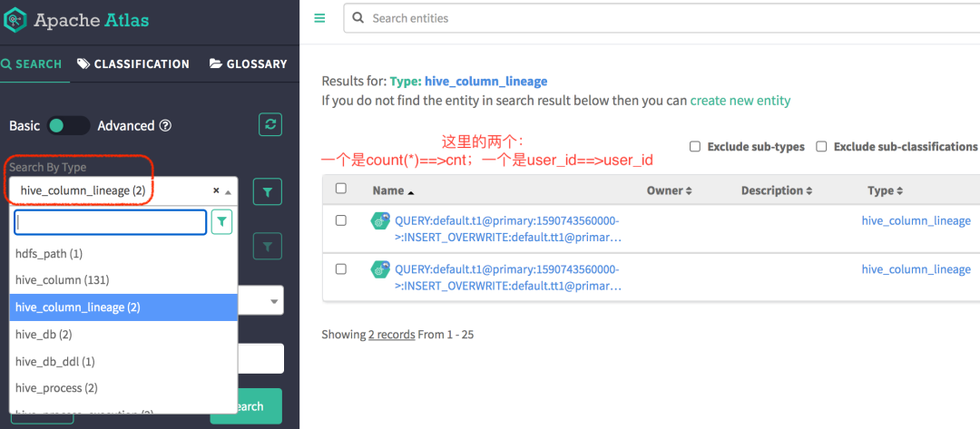
Task: Toggle Basic/Advanced search switch
Action: (x=69, y=125)
